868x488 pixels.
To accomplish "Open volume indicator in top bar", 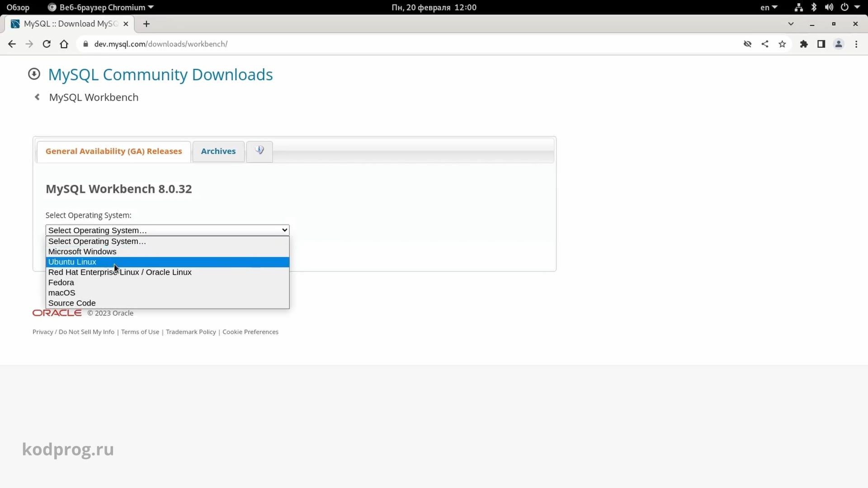I will coord(829,7).
